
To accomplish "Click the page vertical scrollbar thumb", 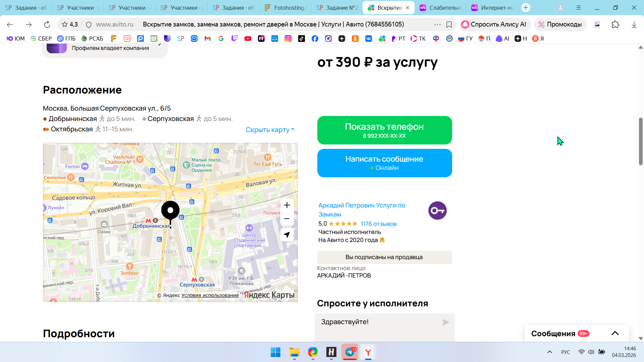I will pos(641,141).
